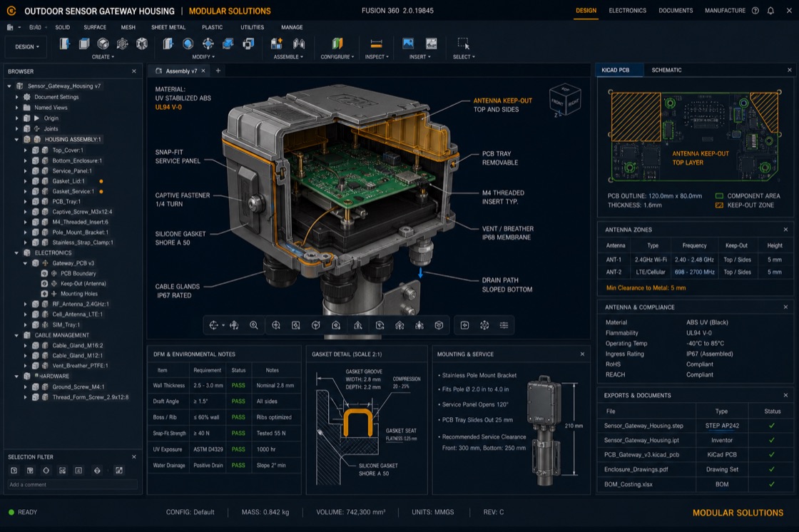Open the Measure ruler icon in Inspect

pyautogui.click(x=376, y=44)
